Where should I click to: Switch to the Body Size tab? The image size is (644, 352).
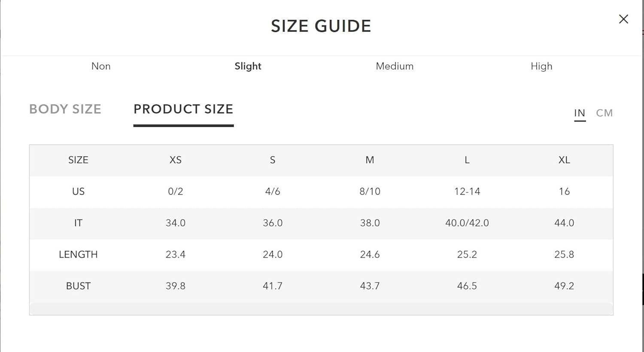coord(65,109)
